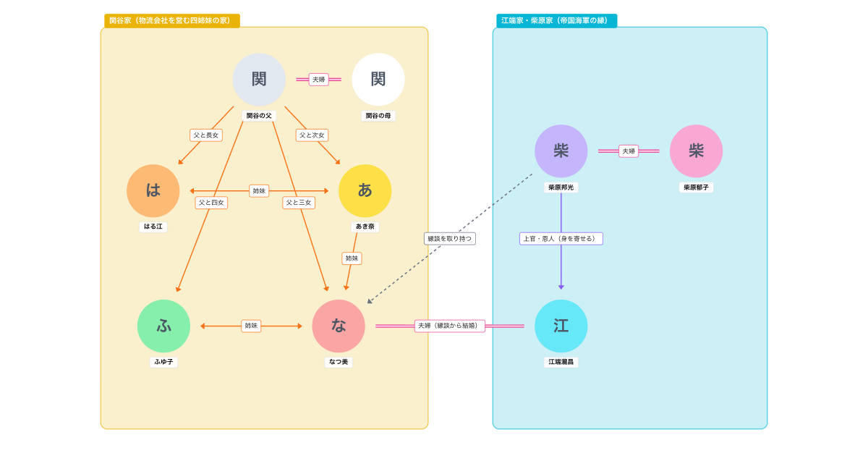Select the あき奈 name label

[365, 227]
